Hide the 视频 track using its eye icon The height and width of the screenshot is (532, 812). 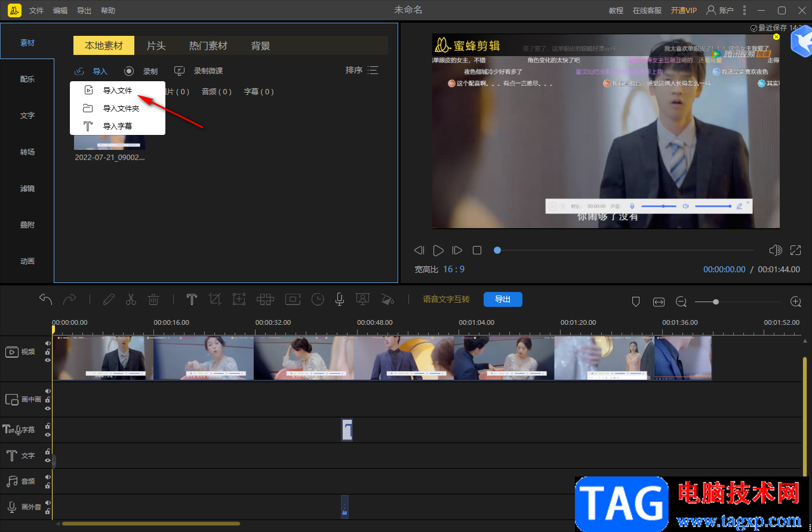click(x=48, y=360)
